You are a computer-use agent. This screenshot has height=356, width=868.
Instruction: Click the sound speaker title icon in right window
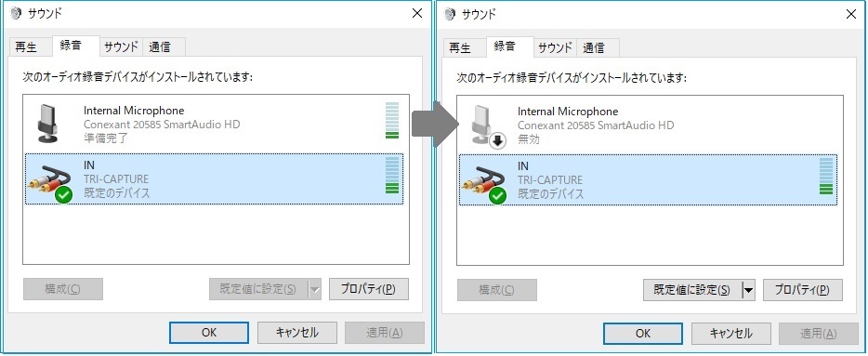pyautogui.click(x=450, y=14)
